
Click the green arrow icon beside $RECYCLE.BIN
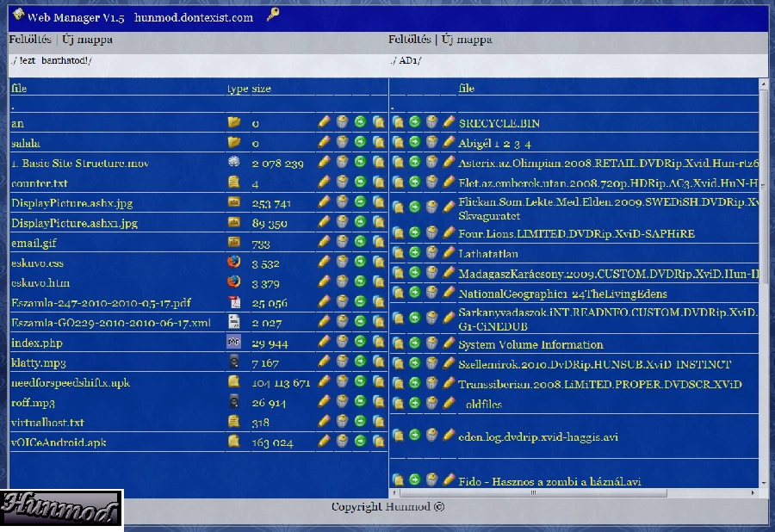(x=414, y=122)
